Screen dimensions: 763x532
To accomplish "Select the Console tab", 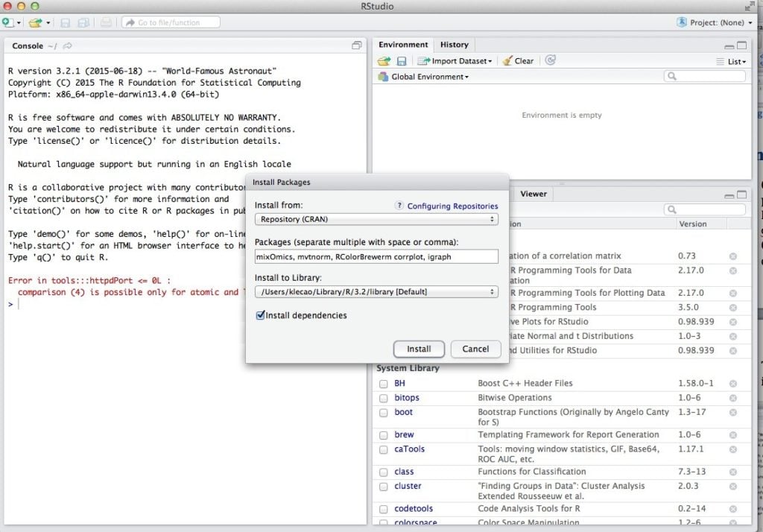I will click(28, 45).
